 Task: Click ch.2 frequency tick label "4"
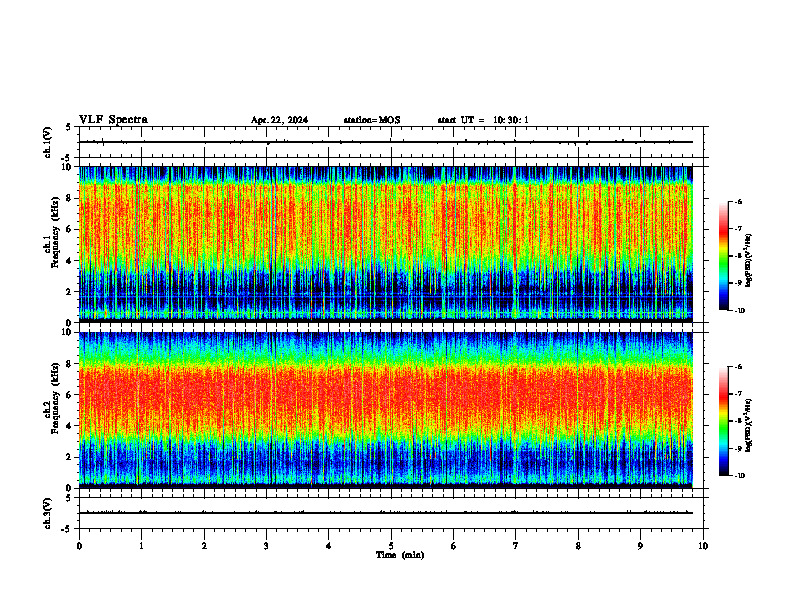pos(70,426)
